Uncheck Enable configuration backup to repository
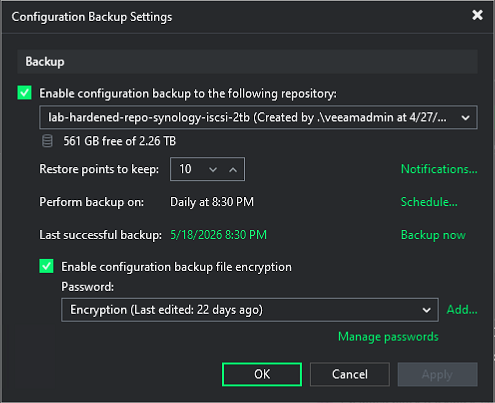The height and width of the screenshot is (403, 495). [24, 93]
